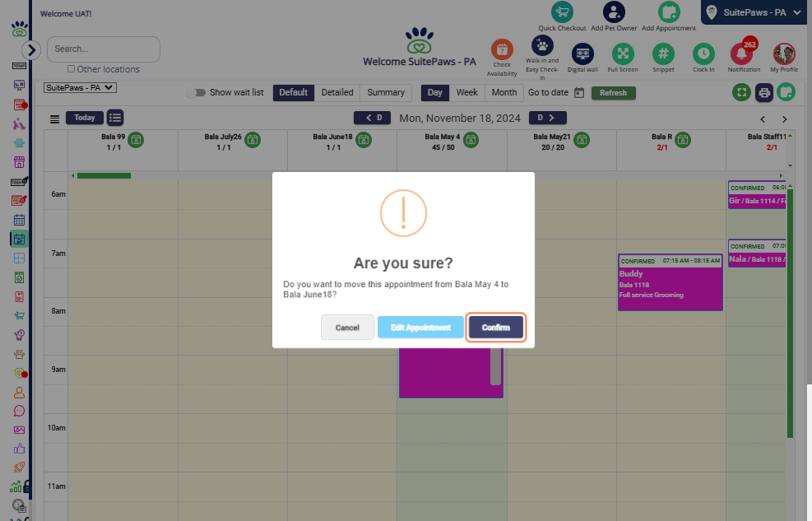Open the Gir / Bala 1114 appointment

point(757,195)
